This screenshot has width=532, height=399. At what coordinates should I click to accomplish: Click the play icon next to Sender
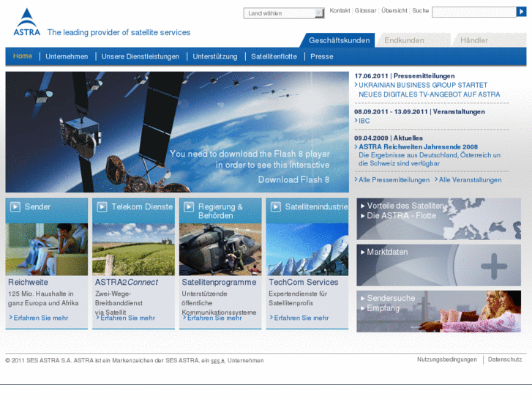tap(15, 206)
